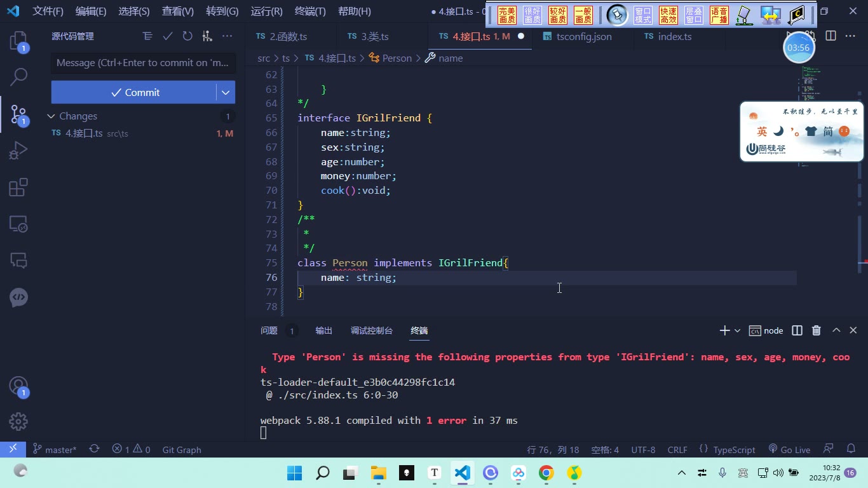
Task: Open the Extensions view icon
Action: 18,187
